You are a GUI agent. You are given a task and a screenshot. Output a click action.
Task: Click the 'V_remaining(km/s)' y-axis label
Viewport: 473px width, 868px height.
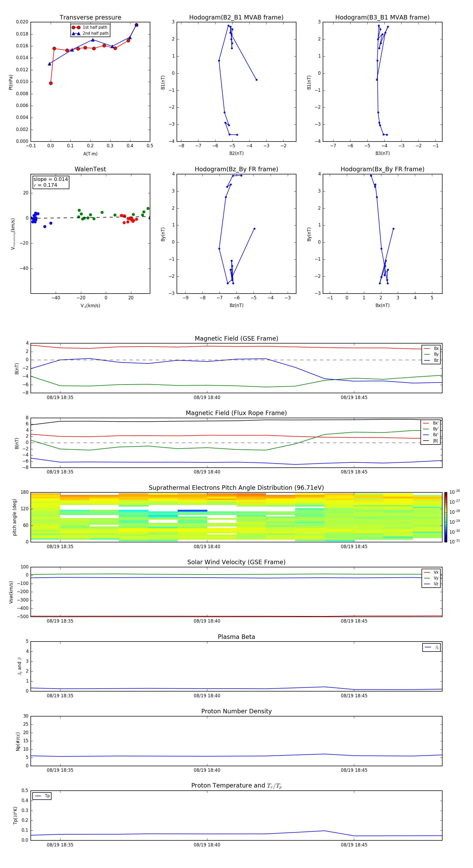coord(13,234)
